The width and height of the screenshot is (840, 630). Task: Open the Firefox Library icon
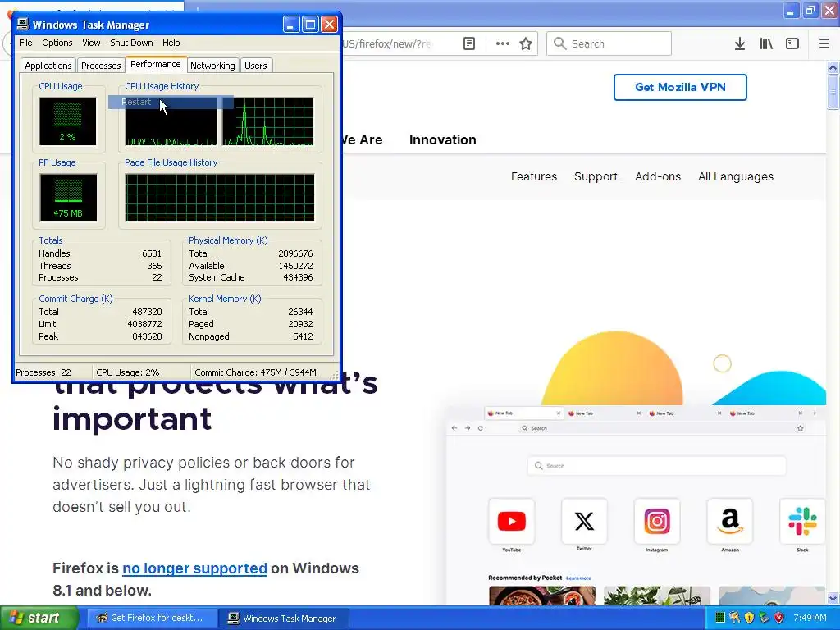[x=766, y=43]
